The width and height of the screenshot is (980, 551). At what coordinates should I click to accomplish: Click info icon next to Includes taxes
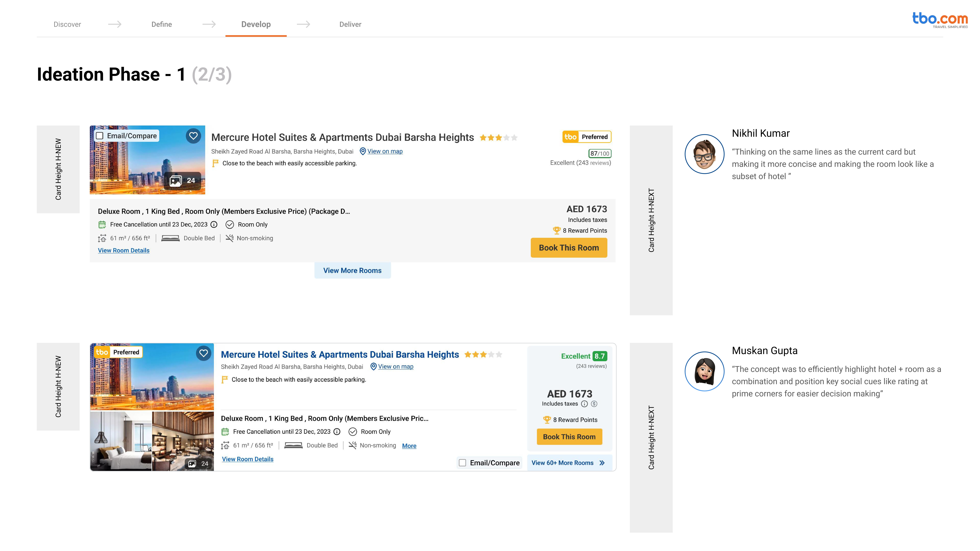584,404
